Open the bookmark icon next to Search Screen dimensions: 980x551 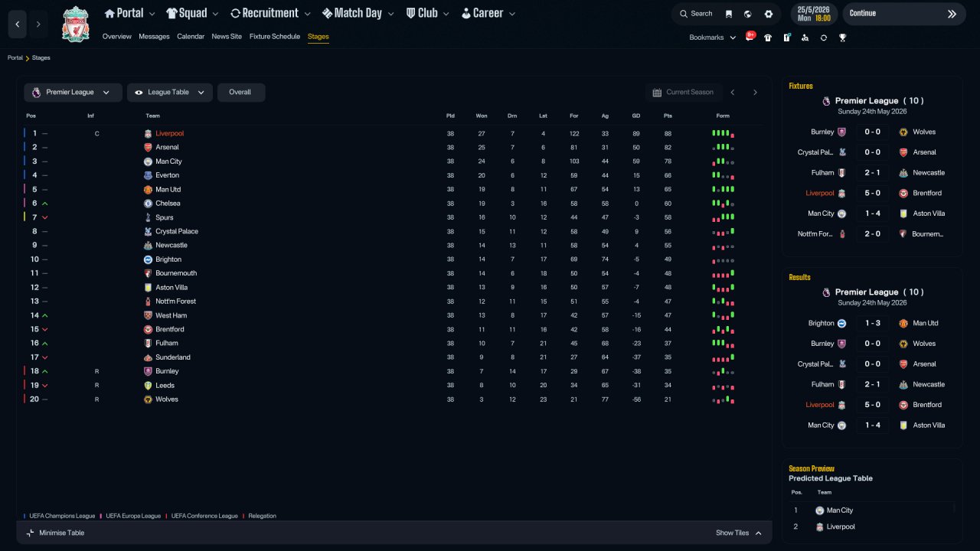728,14
